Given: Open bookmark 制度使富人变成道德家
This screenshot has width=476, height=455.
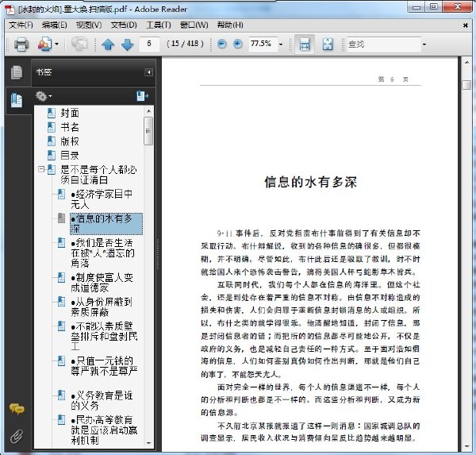Looking at the screenshot, I should (102, 283).
